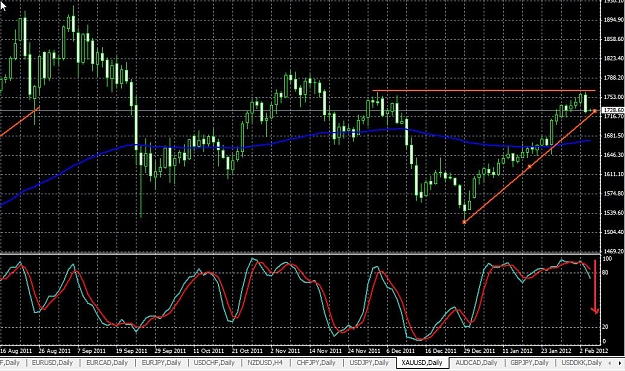Click the 21 Oct 2011 date label

(x=247, y=351)
